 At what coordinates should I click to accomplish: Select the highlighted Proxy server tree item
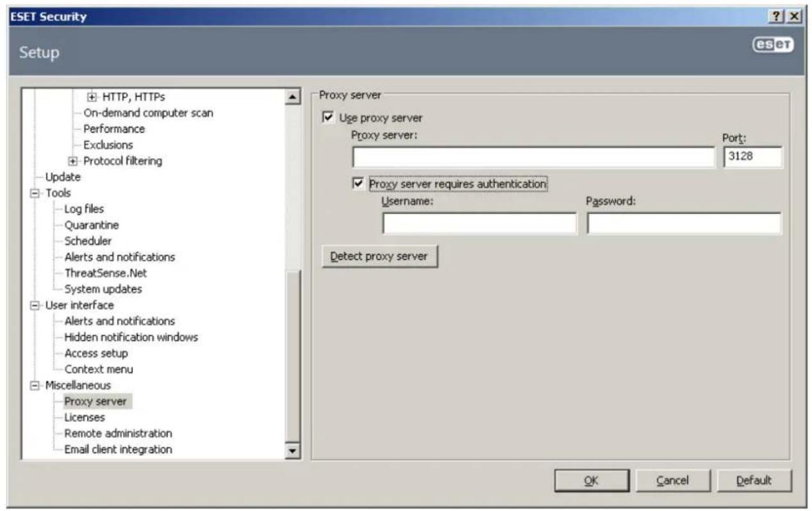coord(95,401)
